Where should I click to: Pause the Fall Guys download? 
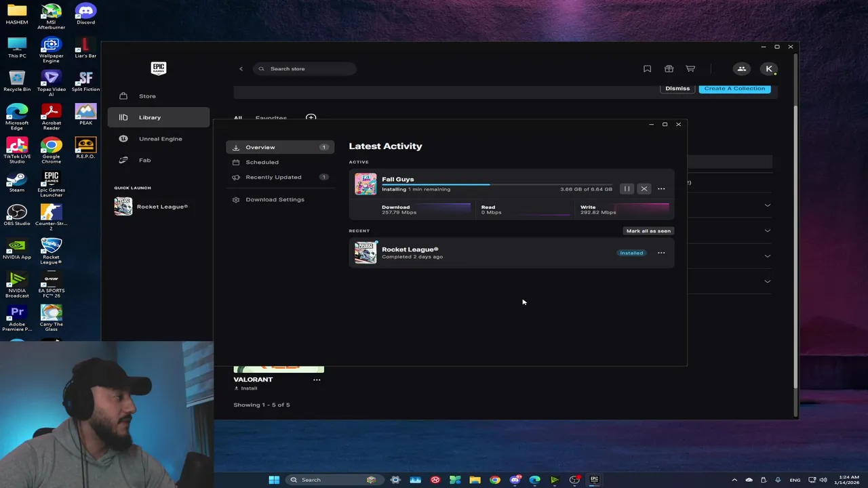(627, 189)
